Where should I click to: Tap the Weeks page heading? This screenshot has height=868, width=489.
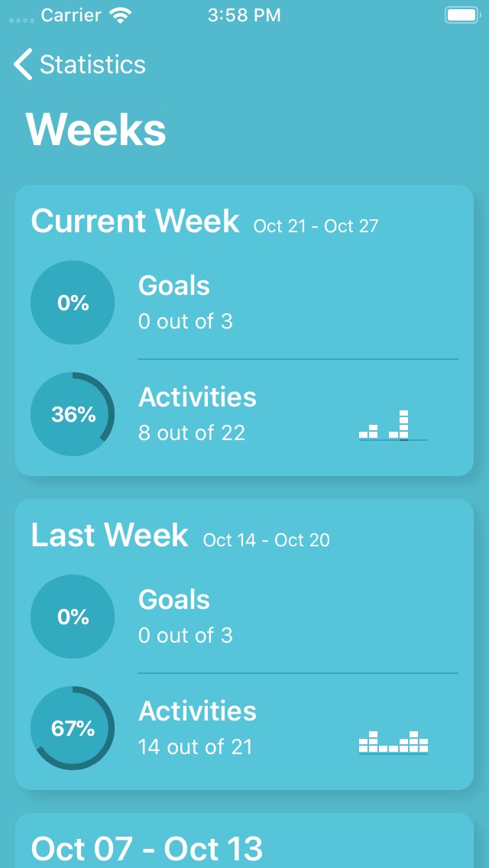pos(96,130)
